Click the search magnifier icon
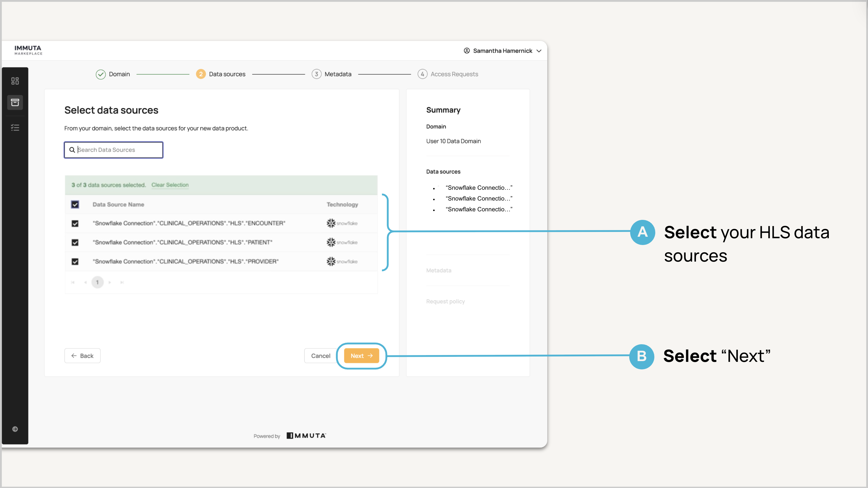Viewport: 868px width, 488px height. tap(72, 150)
